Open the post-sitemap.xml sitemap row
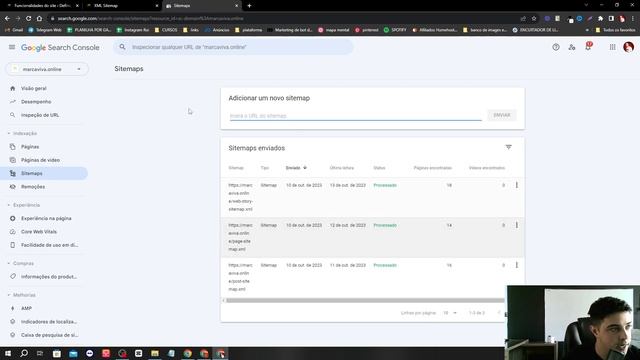640x360 pixels. [372, 277]
